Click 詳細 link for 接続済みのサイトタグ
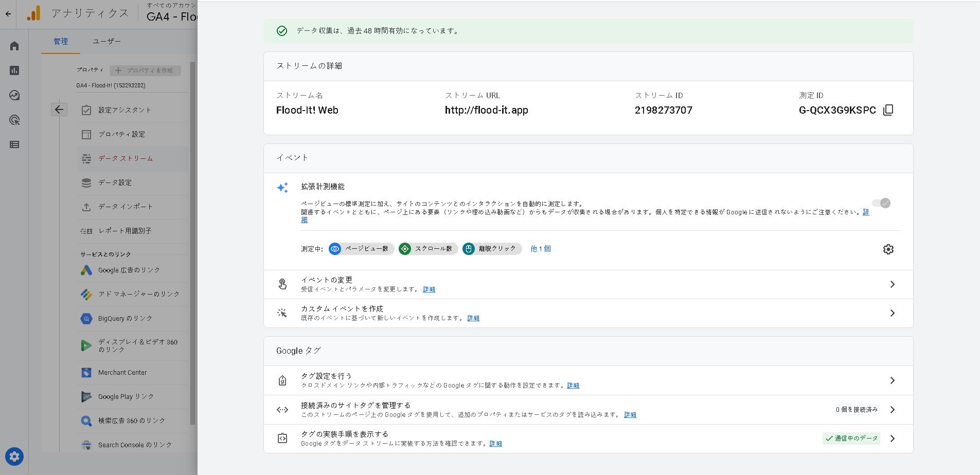The width and height of the screenshot is (980, 475). pos(630,415)
